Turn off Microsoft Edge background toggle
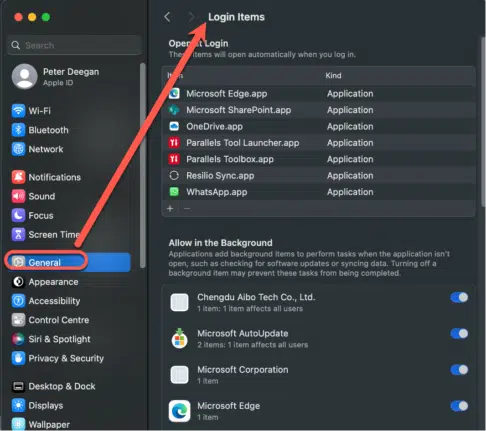 click(x=459, y=406)
